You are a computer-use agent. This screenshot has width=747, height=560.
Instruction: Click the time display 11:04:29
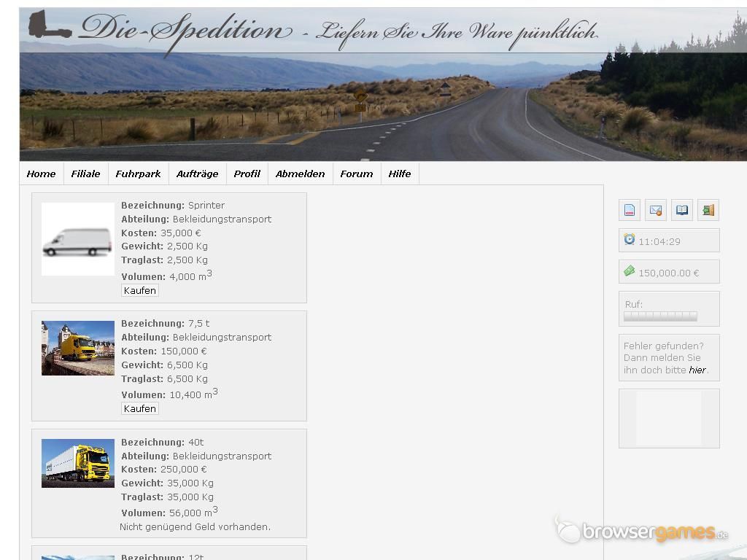point(659,241)
